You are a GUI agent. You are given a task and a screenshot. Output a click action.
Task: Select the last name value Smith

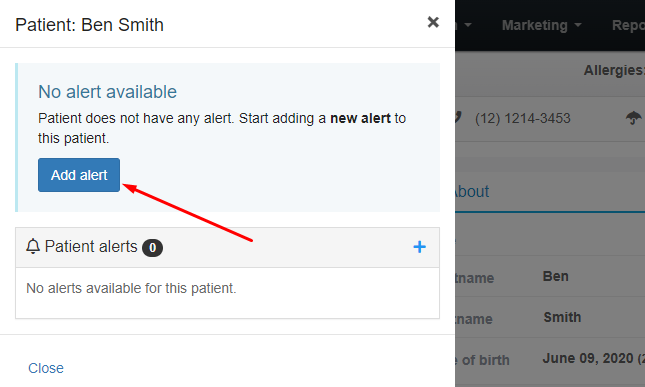point(562,317)
